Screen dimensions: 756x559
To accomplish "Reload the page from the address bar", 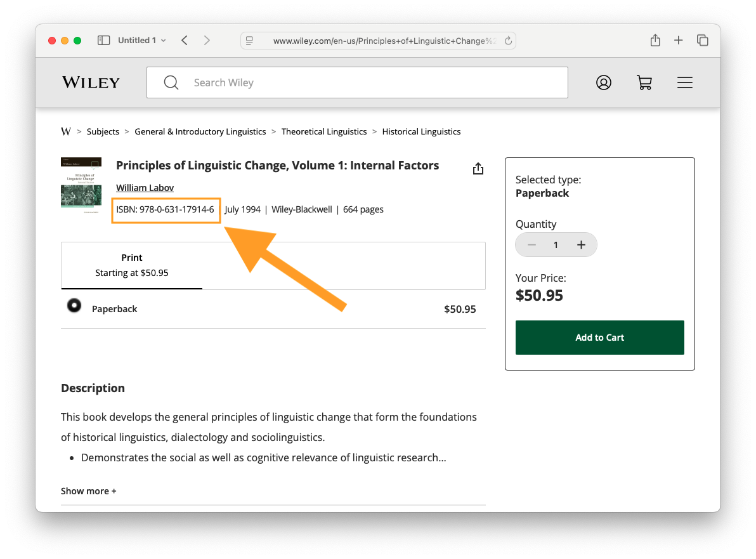I will point(508,41).
